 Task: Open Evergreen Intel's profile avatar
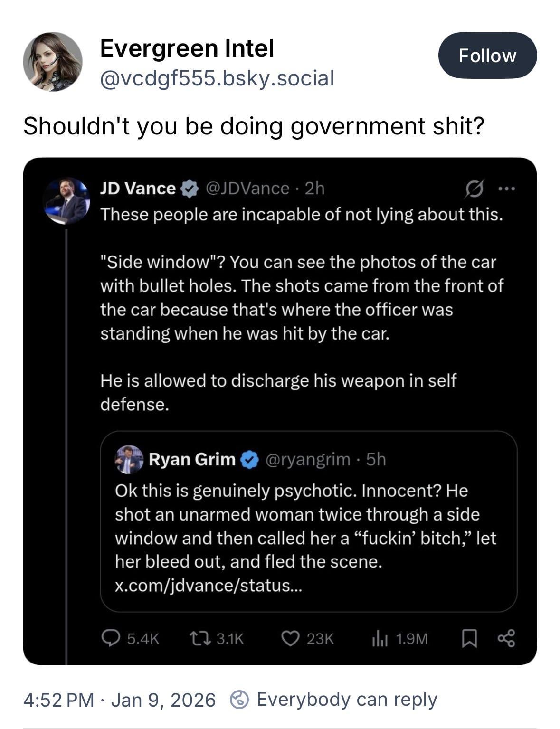pos(52,62)
